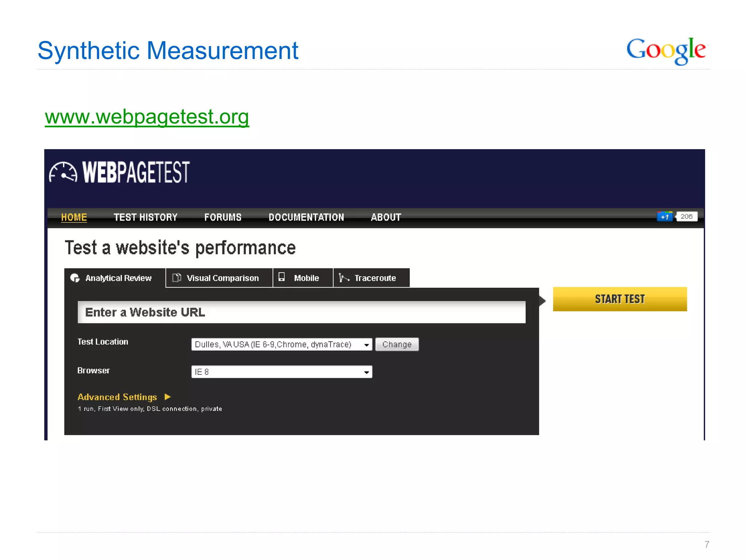Click the Google logo on the slide
This screenshot has width=747, height=560.
click(x=666, y=50)
